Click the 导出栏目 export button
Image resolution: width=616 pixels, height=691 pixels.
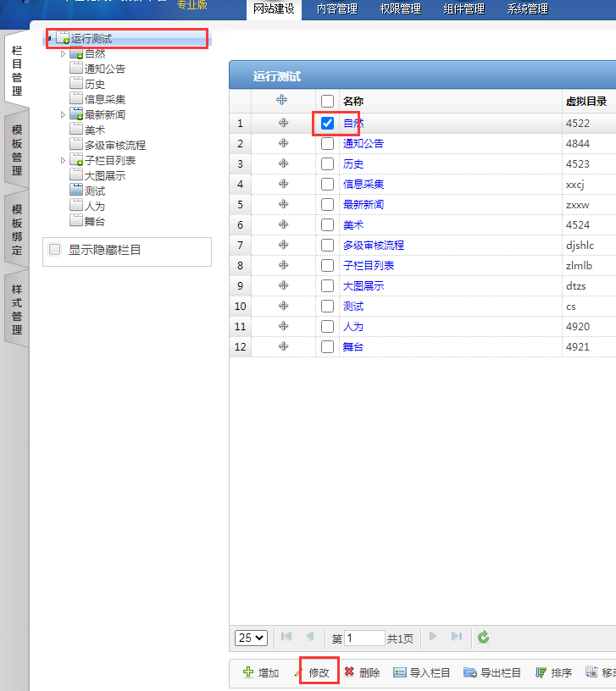click(492, 673)
